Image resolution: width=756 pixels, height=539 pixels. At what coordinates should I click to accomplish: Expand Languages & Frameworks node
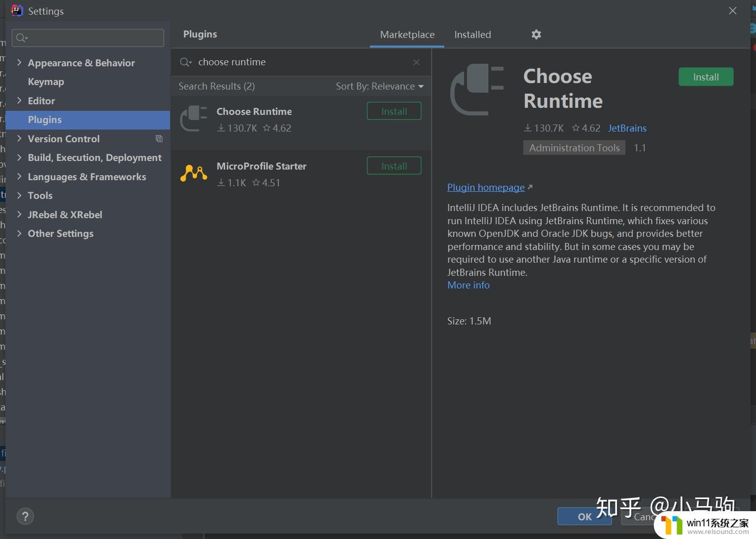click(x=19, y=177)
